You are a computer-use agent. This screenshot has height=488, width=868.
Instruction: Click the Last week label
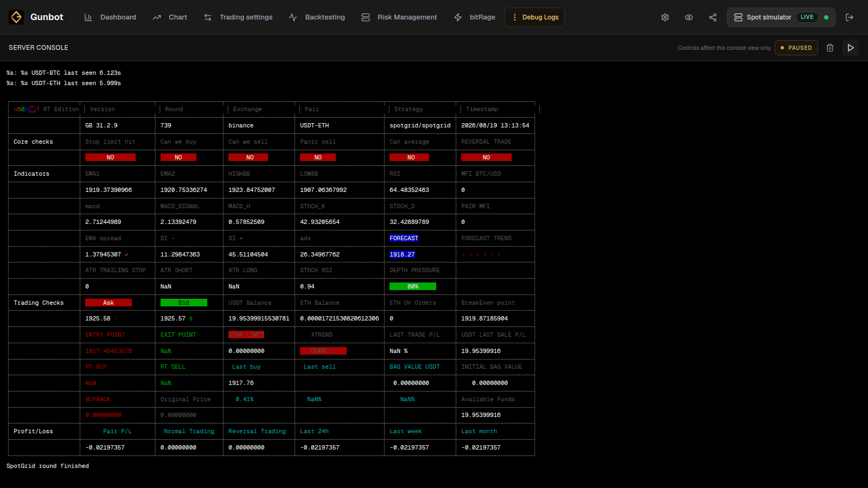(406, 431)
